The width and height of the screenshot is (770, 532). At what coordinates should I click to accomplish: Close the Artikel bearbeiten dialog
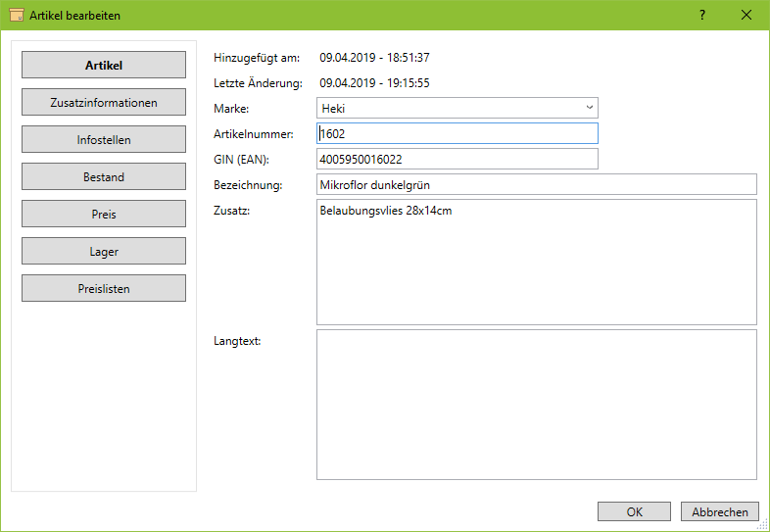point(746,15)
